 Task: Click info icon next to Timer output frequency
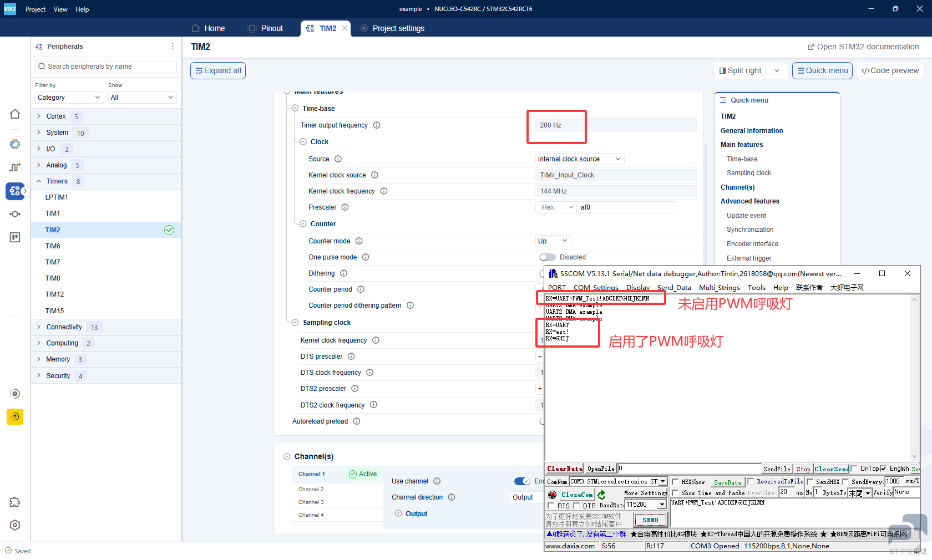pos(377,125)
